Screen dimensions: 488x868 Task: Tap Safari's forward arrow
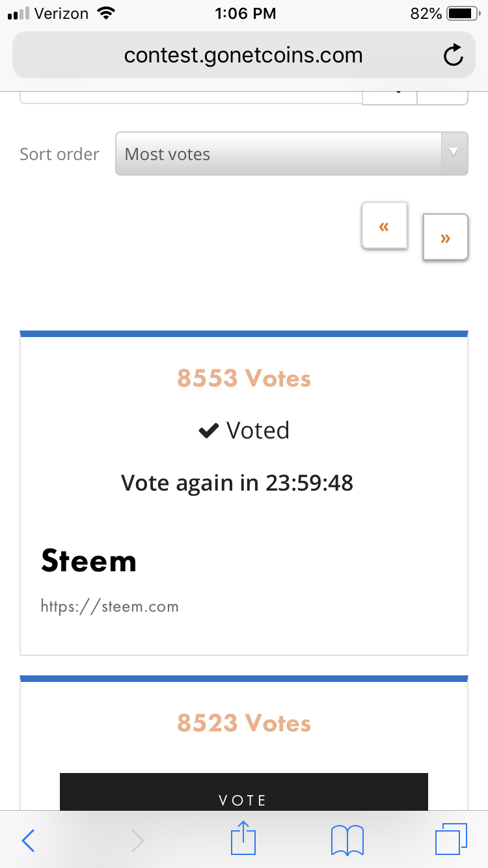click(137, 841)
